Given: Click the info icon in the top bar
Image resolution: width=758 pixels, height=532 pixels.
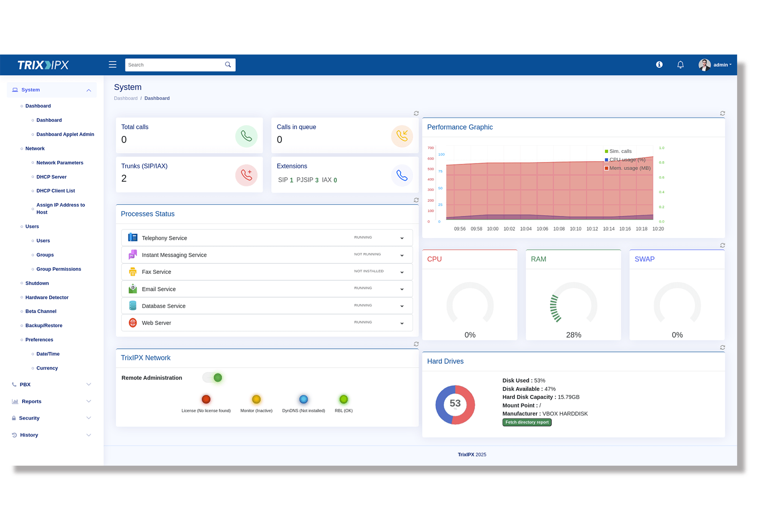Looking at the screenshot, I should coord(659,64).
